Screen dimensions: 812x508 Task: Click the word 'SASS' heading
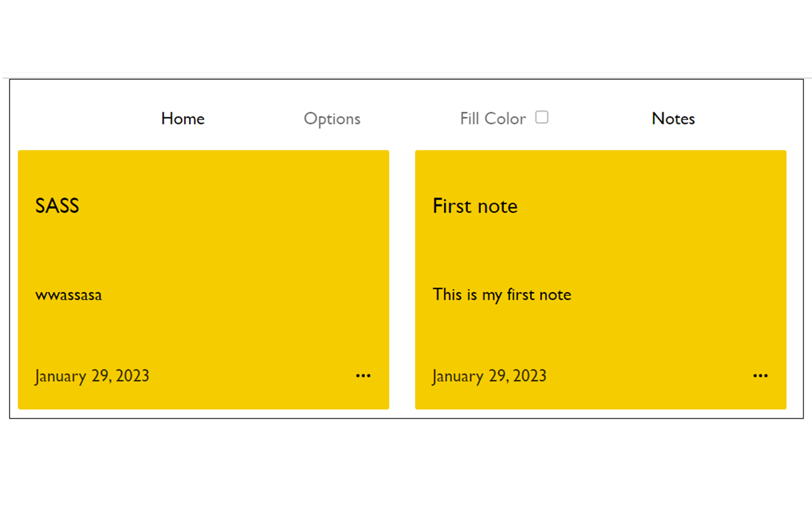tap(57, 206)
